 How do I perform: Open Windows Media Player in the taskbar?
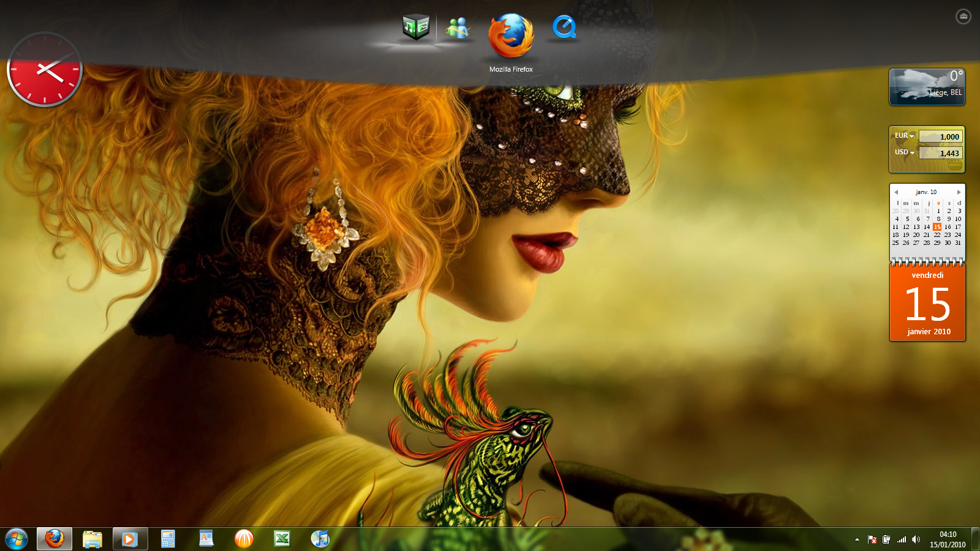click(x=129, y=539)
